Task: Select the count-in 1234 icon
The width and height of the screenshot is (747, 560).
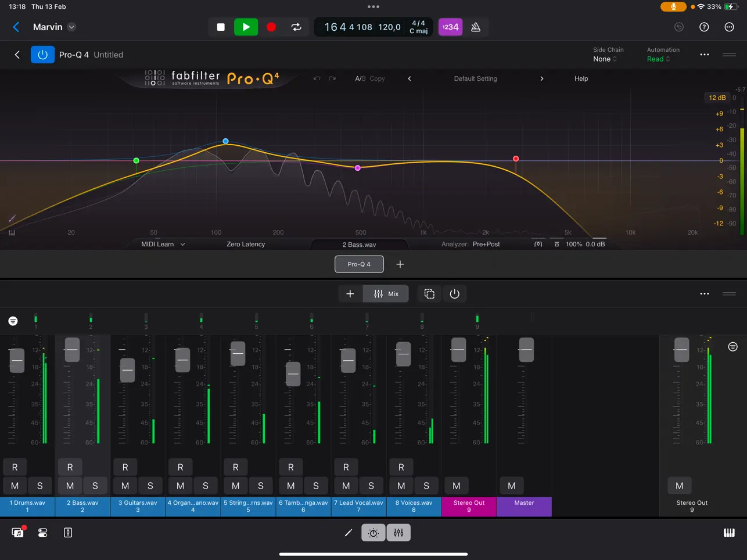Action: coord(450,27)
